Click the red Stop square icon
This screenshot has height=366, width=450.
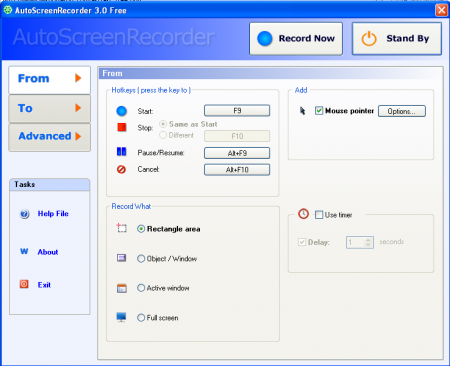(x=122, y=127)
